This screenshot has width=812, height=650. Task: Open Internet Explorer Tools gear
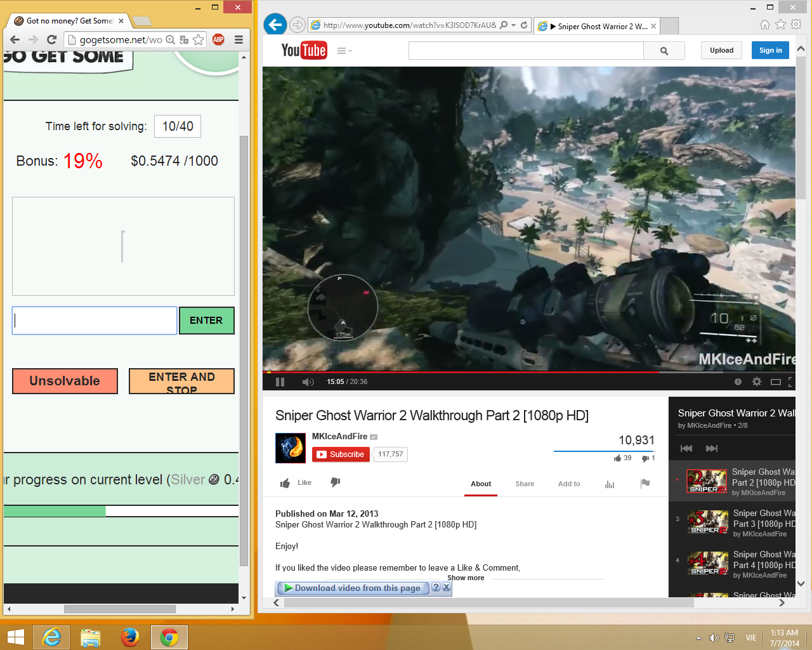pos(796,24)
